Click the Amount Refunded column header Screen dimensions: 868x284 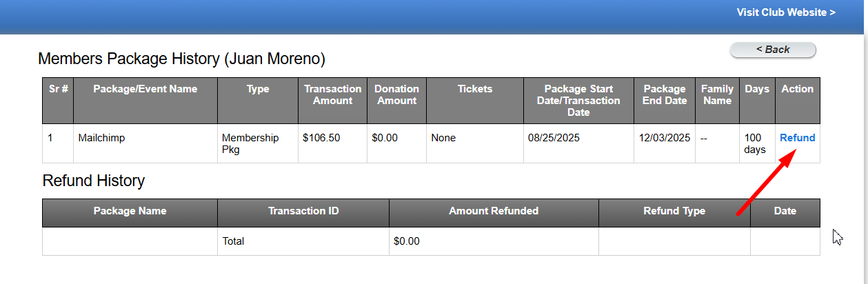pos(494,211)
